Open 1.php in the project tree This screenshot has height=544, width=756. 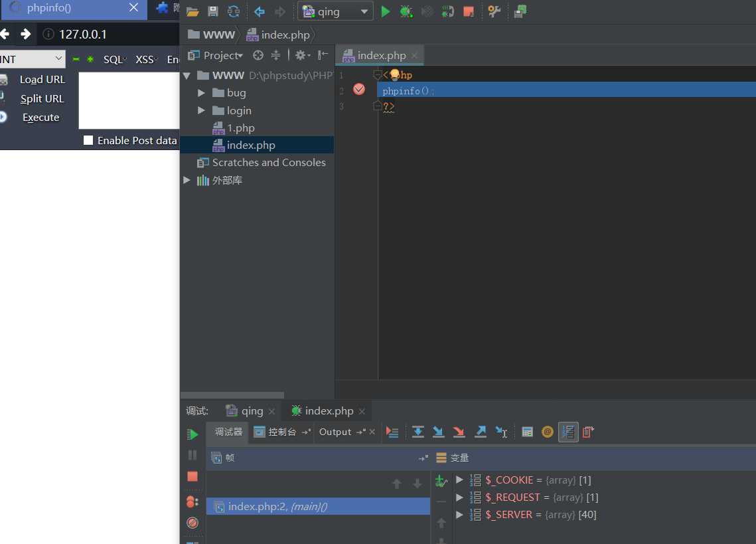click(x=234, y=128)
